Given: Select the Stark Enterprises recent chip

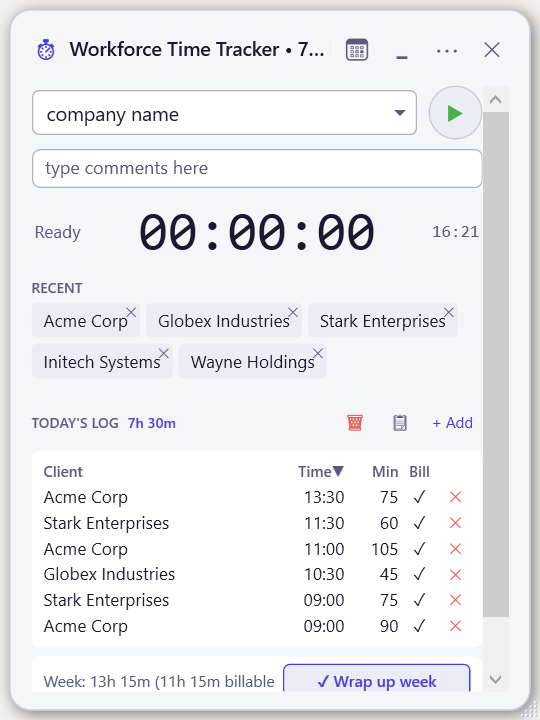Looking at the screenshot, I should [382, 321].
